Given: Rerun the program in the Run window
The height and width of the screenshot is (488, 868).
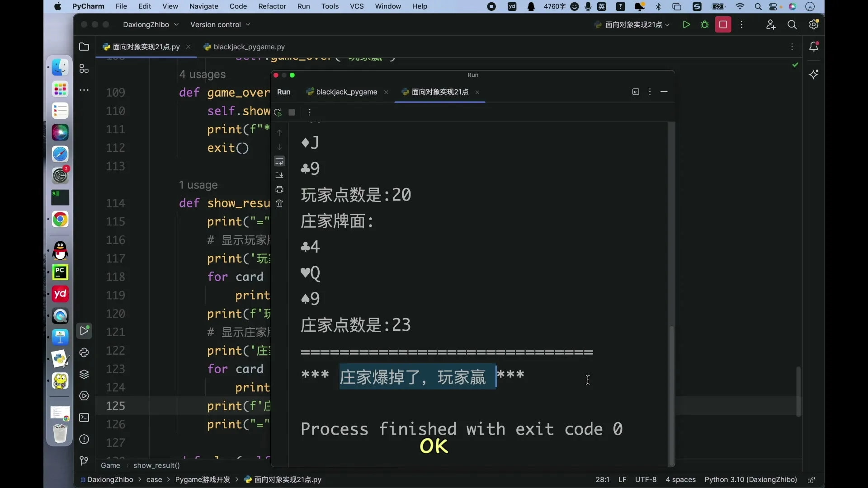Looking at the screenshot, I should [278, 113].
